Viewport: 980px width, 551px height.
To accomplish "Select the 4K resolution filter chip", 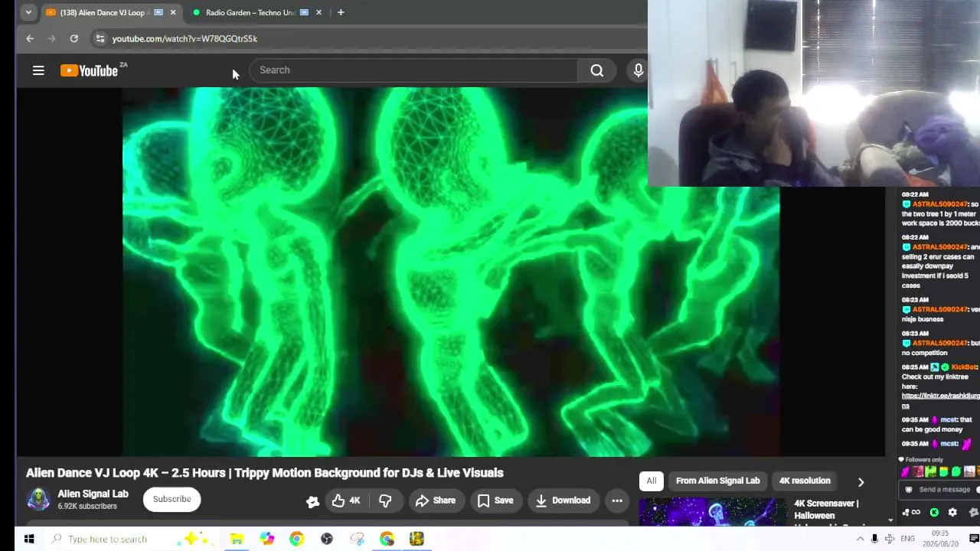I will pos(805,481).
